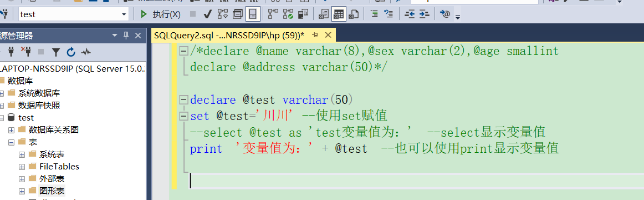This screenshot has height=200, width=644.
Task: Select the 系统数据库 folder
Action: (x=39, y=93)
